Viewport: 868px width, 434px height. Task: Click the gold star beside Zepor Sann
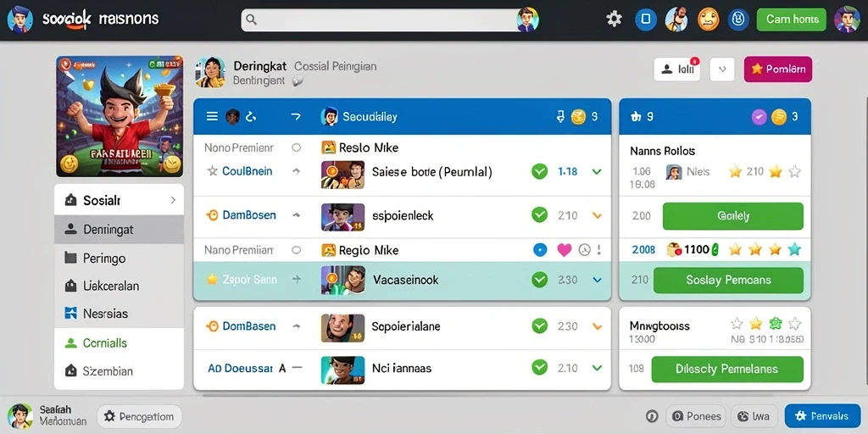coord(211,280)
